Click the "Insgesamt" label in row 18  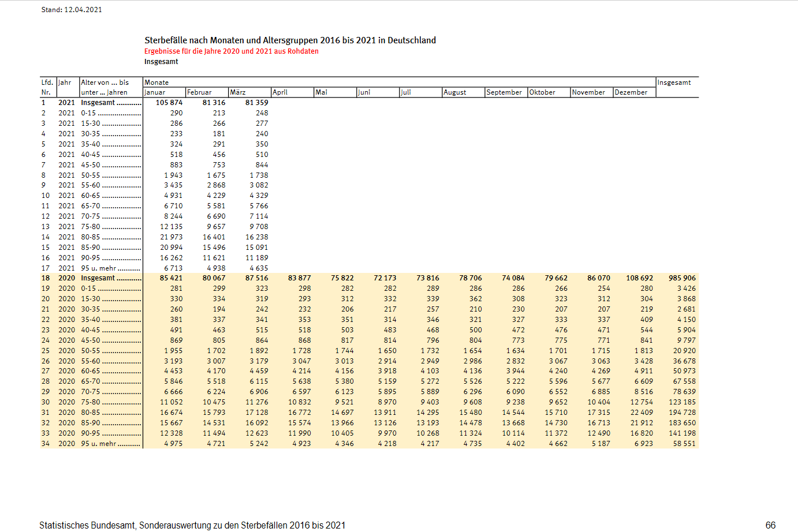tap(98, 278)
